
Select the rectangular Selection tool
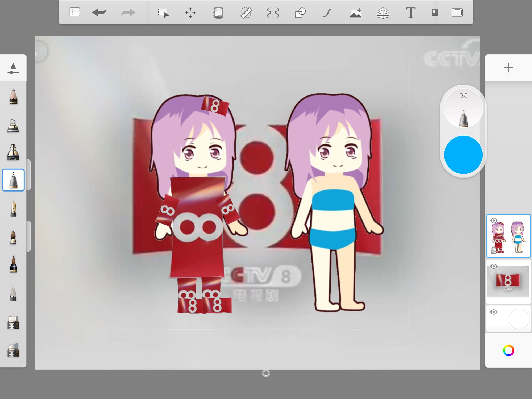(x=163, y=13)
